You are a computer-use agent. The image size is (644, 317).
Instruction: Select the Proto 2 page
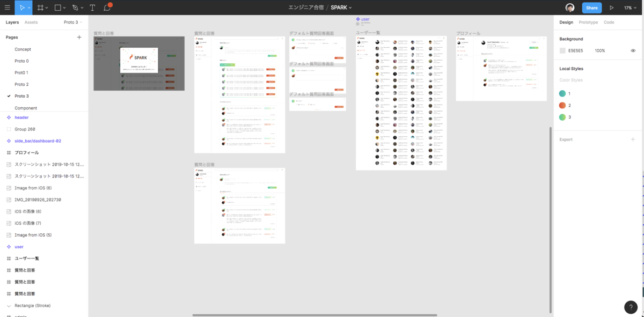pos(21,84)
